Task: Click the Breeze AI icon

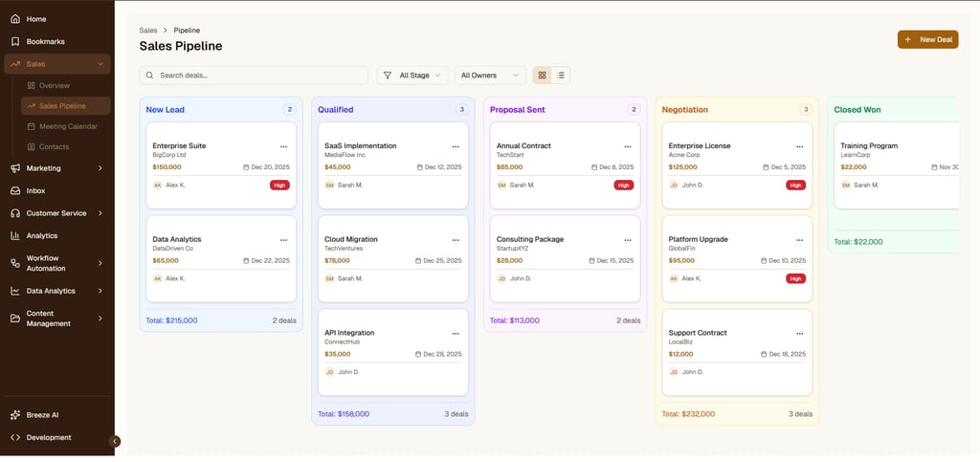Action: click(x=15, y=415)
